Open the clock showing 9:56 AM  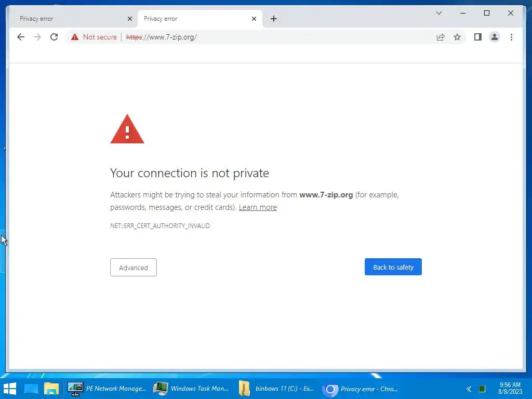[510, 389]
